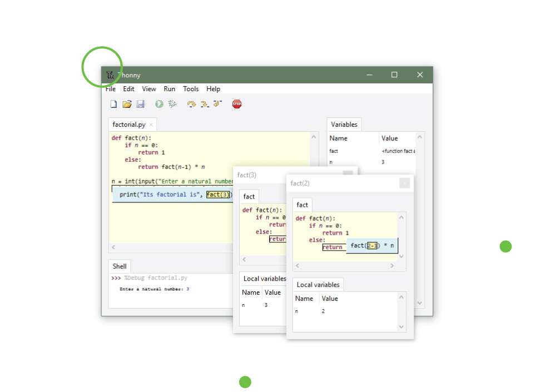Image resolution: width=550 pixels, height=392 pixels.
Task: Click the Name column header in Variables panel
Action: [354, 138]
